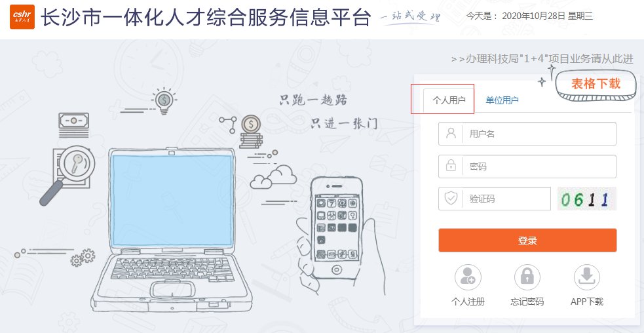Click the user silhouette icon beside 用户名
Viewport: 644px width, 333px height.
(451, 134)
